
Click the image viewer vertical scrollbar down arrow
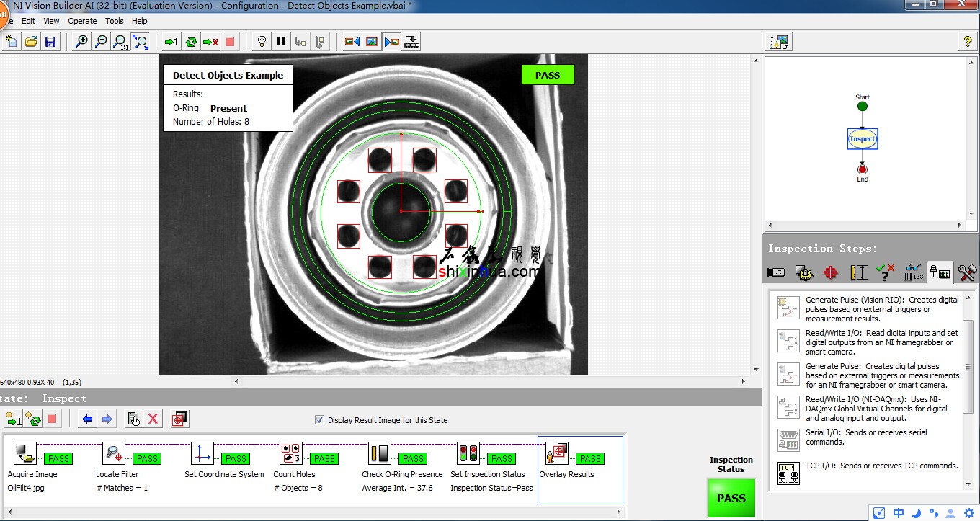756,370
